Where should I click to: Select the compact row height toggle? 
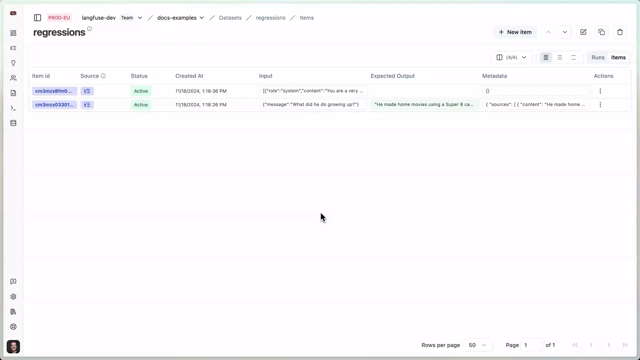(x=546, y=58)
